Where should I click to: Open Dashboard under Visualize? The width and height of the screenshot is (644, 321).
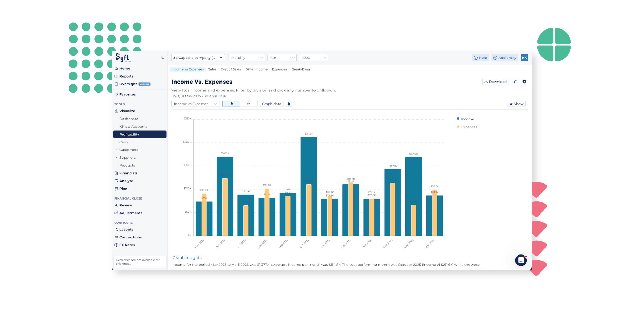[129, 119]
